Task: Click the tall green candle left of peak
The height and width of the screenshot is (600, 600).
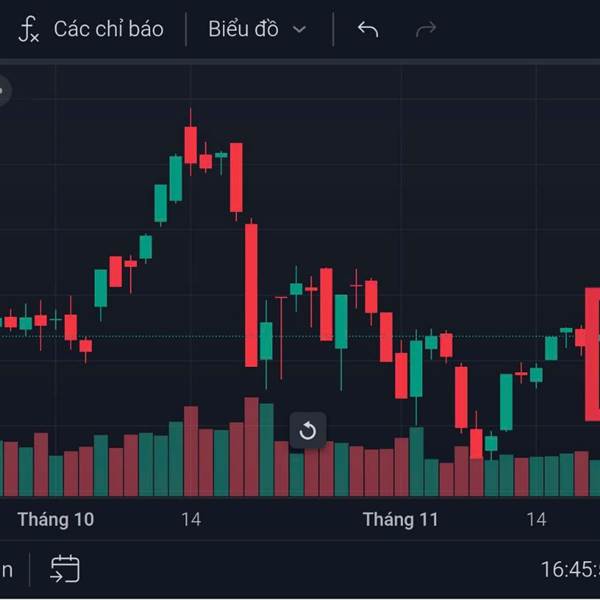Action: click(176, 178)
